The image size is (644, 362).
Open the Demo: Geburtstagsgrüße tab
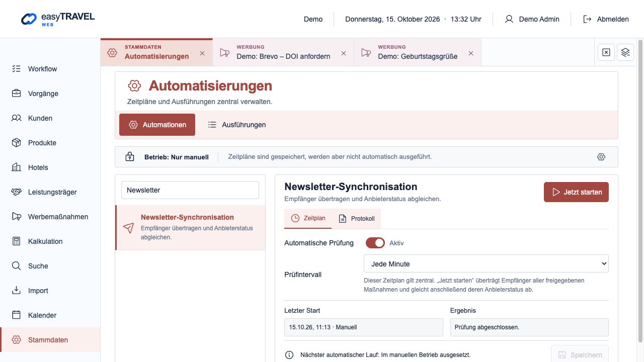pyautogui.click(x=418, y=52)
